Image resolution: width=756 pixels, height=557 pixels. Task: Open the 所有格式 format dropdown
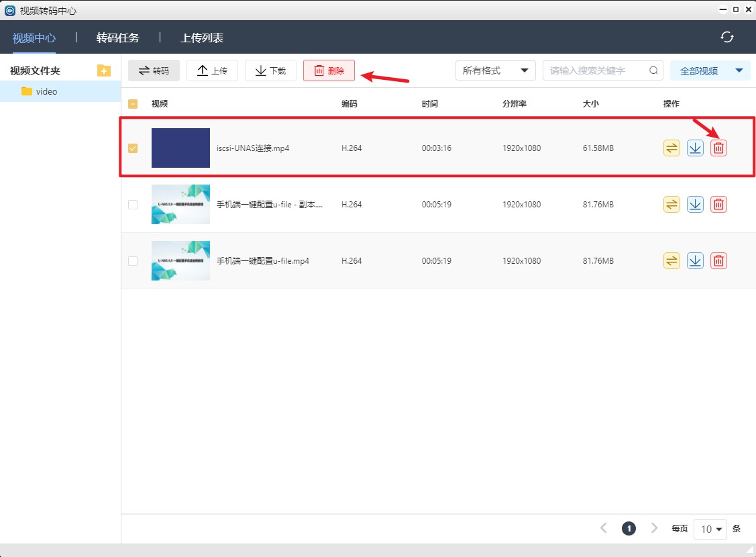(x=495, y=70)
